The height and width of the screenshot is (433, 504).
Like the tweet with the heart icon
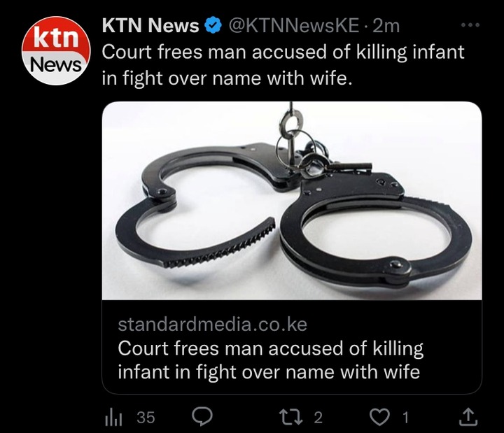(379, 417)
